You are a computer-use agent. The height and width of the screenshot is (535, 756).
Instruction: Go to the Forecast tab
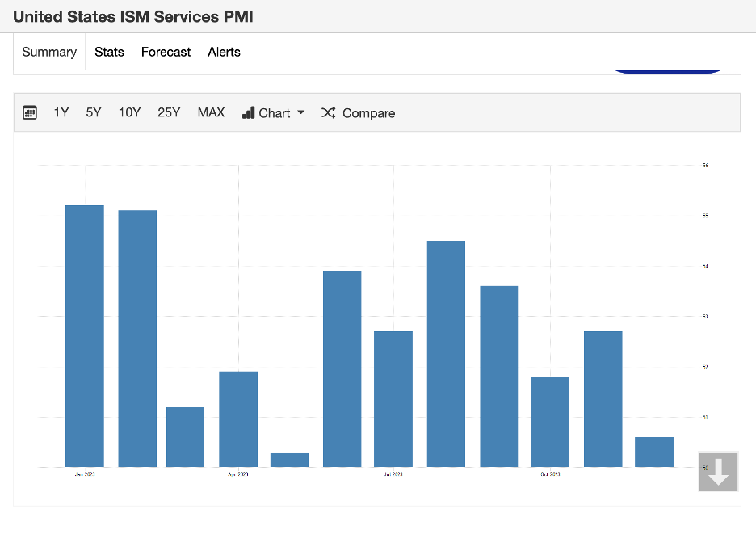pyautogui.click(x=166, y=52)
